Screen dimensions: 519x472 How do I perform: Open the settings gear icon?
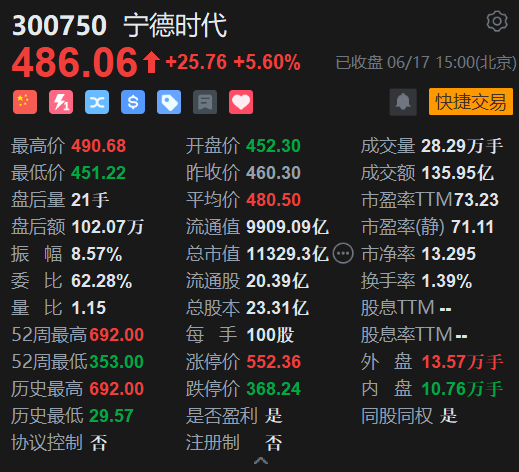(497, 21)
